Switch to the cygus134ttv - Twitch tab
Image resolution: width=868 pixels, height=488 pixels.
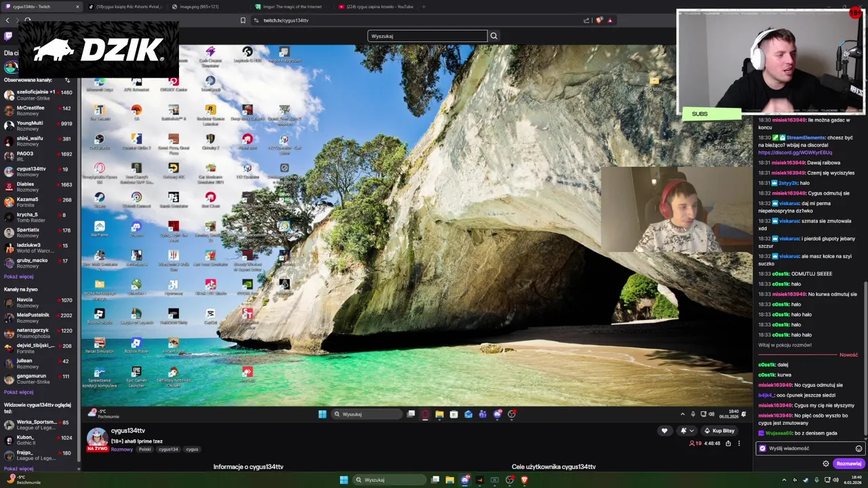[41, 7]
